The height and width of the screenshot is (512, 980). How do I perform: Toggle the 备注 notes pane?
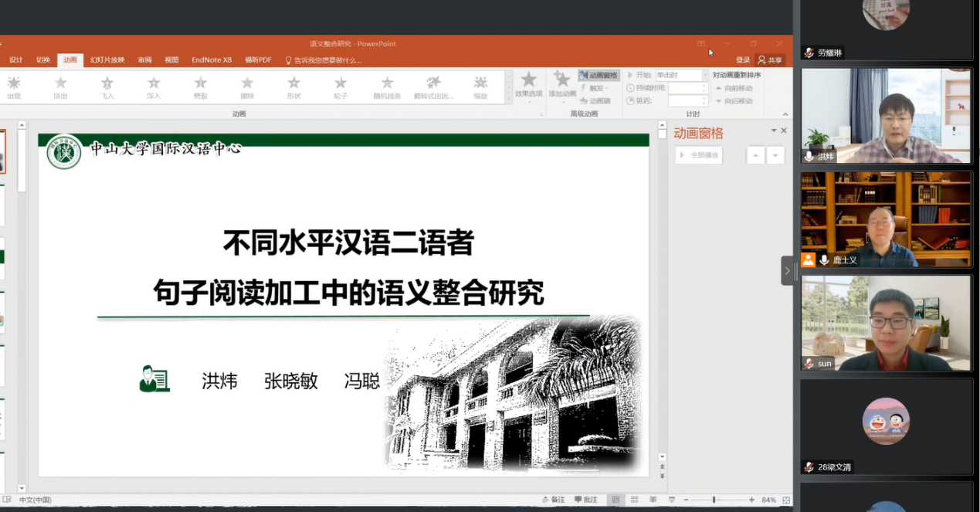click(553, 500)
